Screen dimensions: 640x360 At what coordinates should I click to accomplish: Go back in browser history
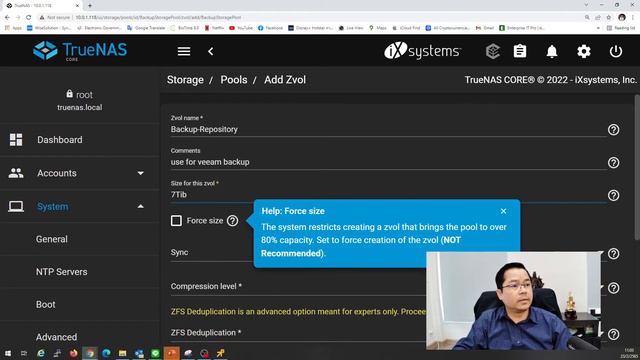pyautogui.click(x=7, y=18)
